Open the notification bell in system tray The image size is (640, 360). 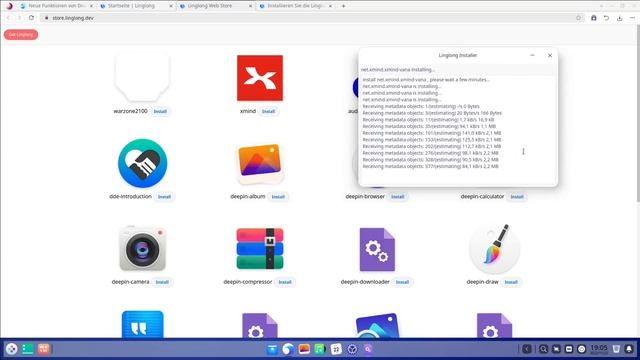629,349
